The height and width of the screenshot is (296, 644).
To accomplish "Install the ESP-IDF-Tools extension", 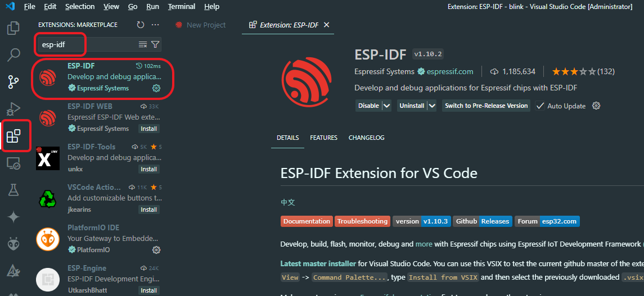I will pyautogui.click(x=148, y=169).
